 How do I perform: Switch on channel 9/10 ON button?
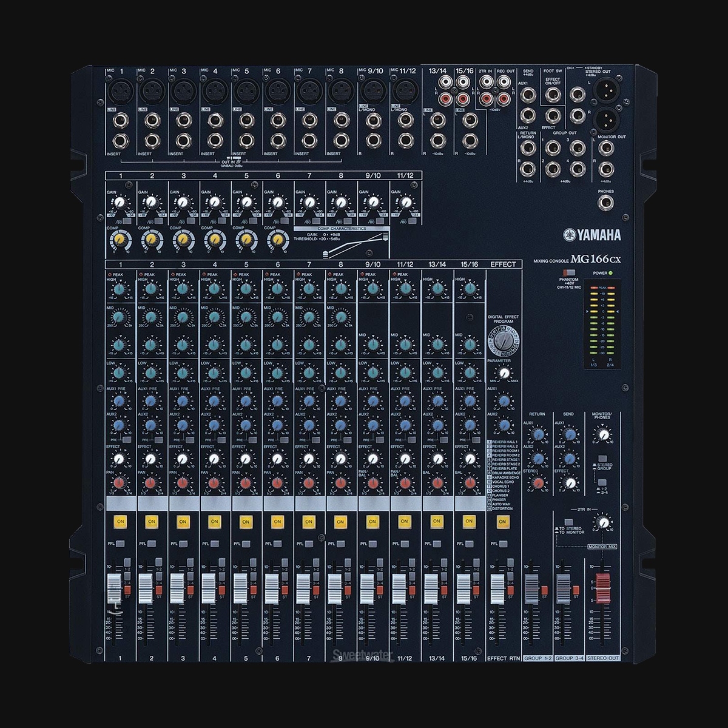coord(372,521)
